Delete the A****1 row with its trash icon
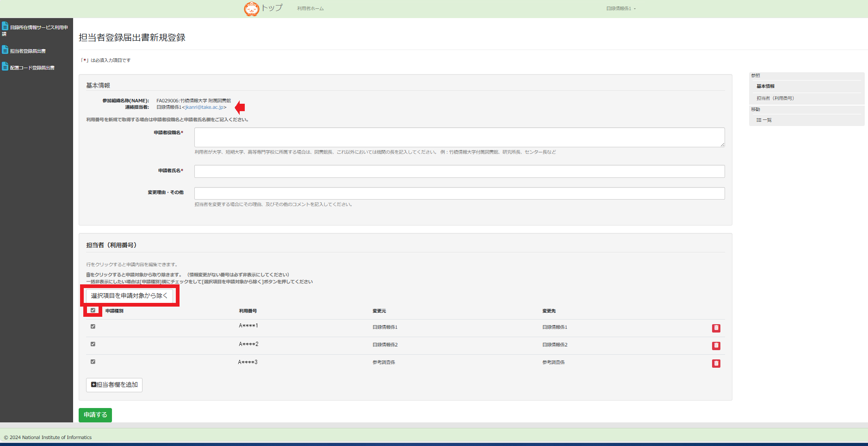This screenshot has height=446, width=868. click(716, 328)
